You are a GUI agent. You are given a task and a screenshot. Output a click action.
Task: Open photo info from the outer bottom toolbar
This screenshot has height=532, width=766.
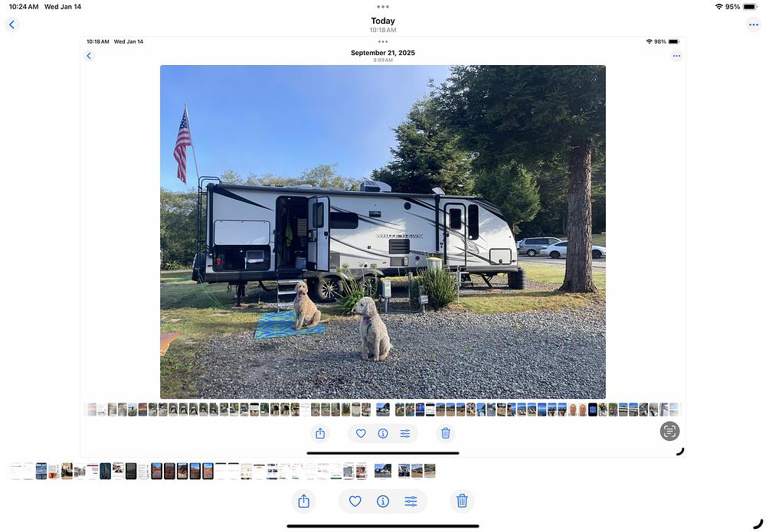click(383, 501)
